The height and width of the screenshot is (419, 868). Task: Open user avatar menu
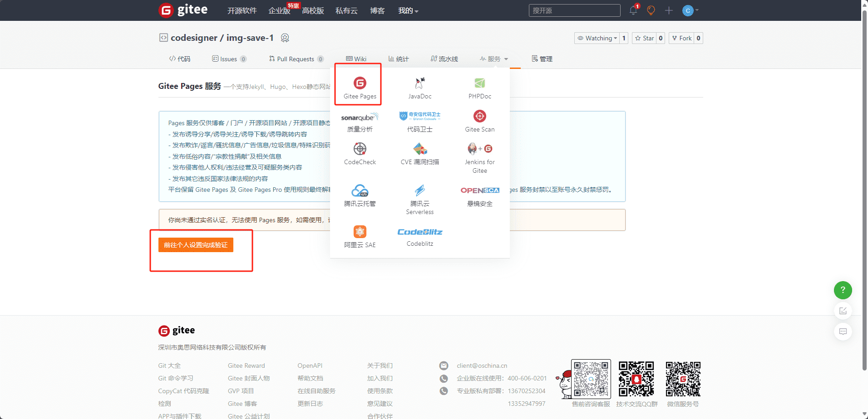(690, 10)
